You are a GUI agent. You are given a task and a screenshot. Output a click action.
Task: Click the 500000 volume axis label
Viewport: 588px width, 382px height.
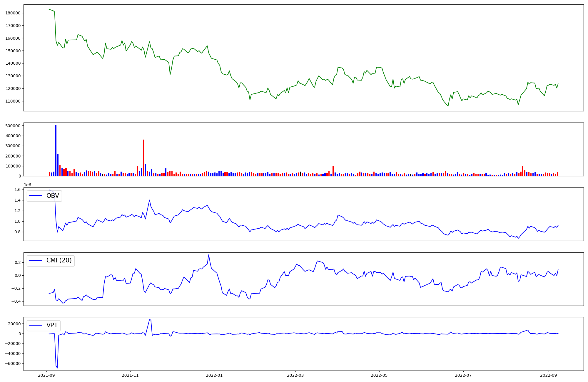13,126
